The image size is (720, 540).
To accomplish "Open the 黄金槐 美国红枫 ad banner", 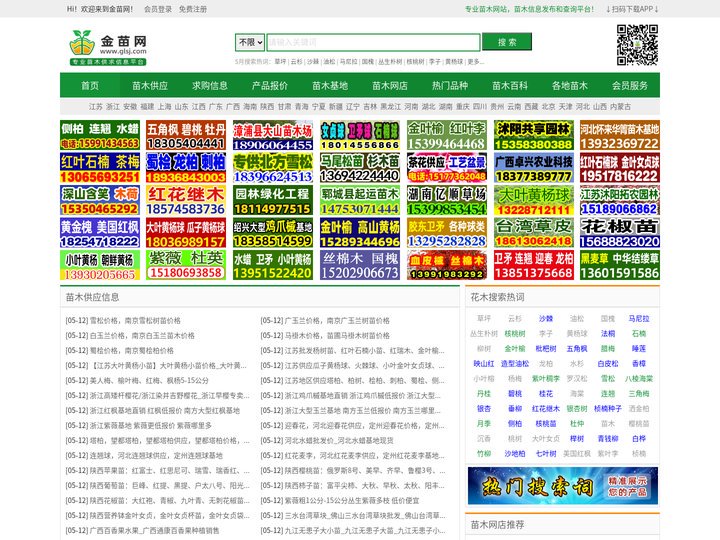I will (100, 233).
